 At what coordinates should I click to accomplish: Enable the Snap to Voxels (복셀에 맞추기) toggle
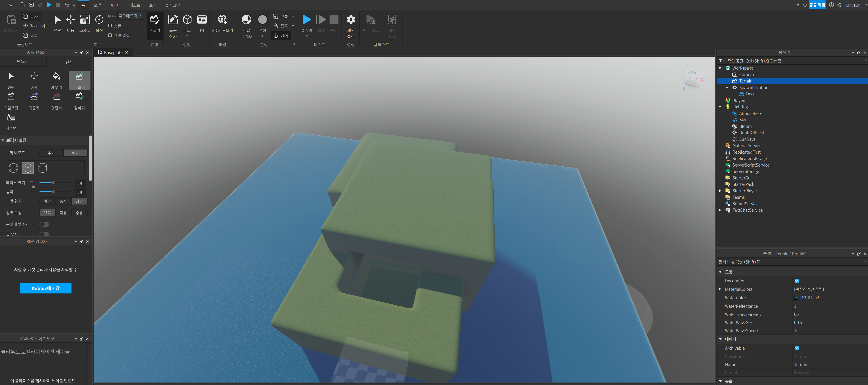(x=44, y=224)
